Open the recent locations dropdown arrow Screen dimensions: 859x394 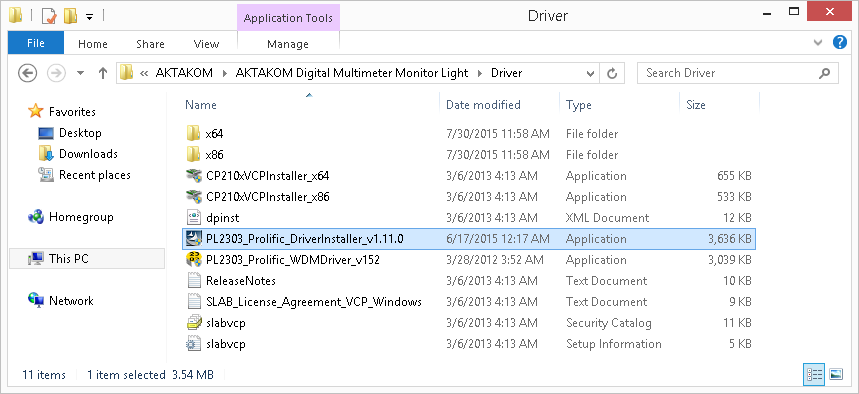pyautogui.click(x=81, y=73)
